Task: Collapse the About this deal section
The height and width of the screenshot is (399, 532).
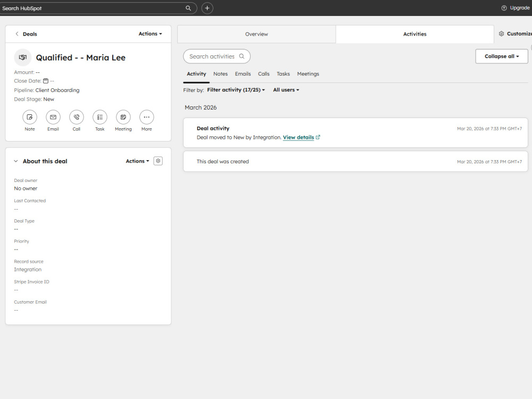Action: pyautogui.click(x=15, y=161)
